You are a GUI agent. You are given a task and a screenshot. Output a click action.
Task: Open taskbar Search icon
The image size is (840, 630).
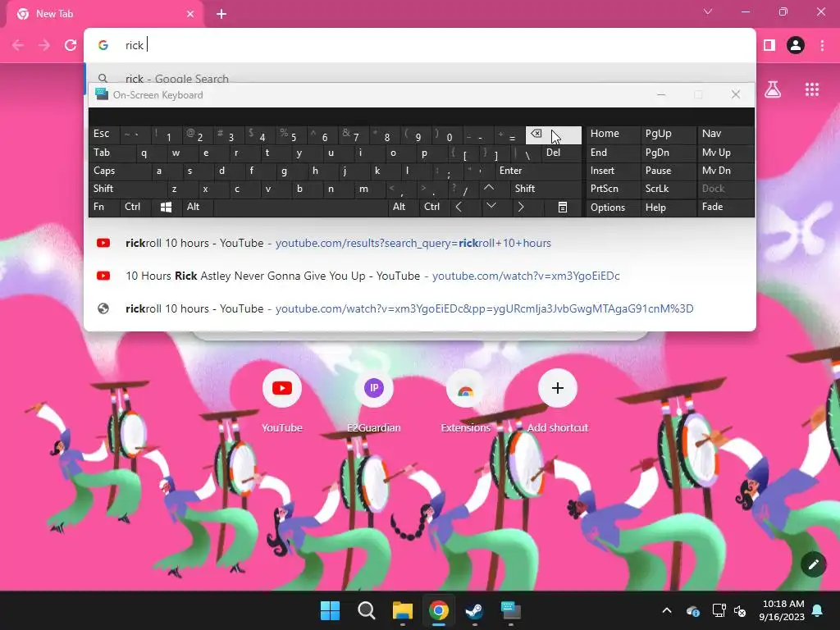[367, 610]
